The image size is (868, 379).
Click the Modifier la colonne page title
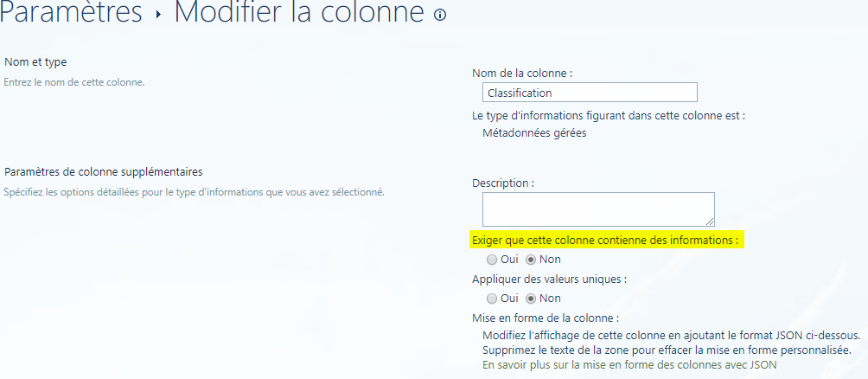pos(299,13)
